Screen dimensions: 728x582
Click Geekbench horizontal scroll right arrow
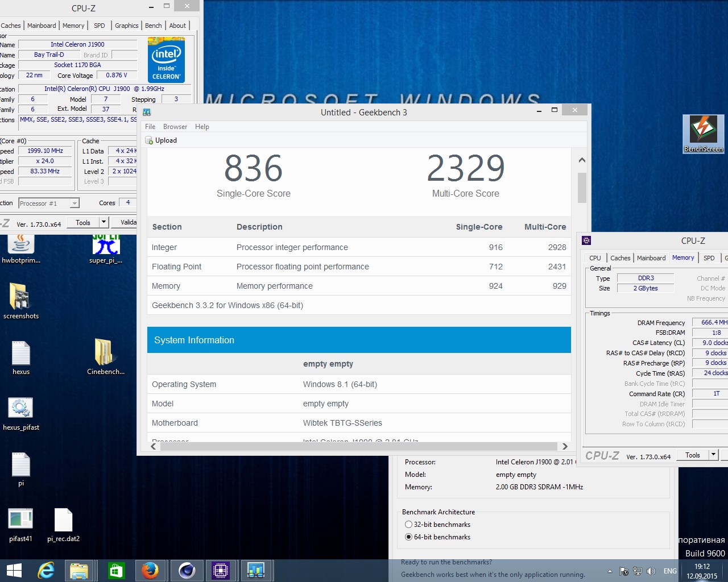click(x=565, y=447)
